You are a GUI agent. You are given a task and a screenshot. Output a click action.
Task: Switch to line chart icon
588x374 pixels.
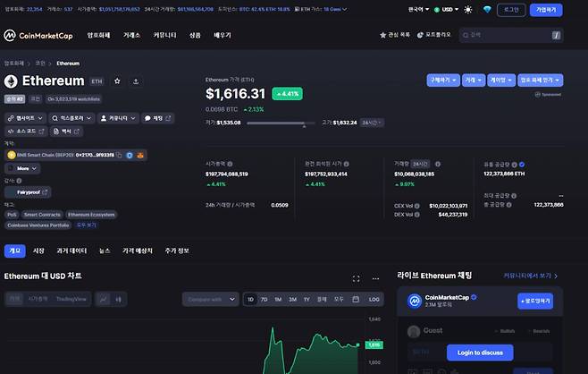[104, 299]
